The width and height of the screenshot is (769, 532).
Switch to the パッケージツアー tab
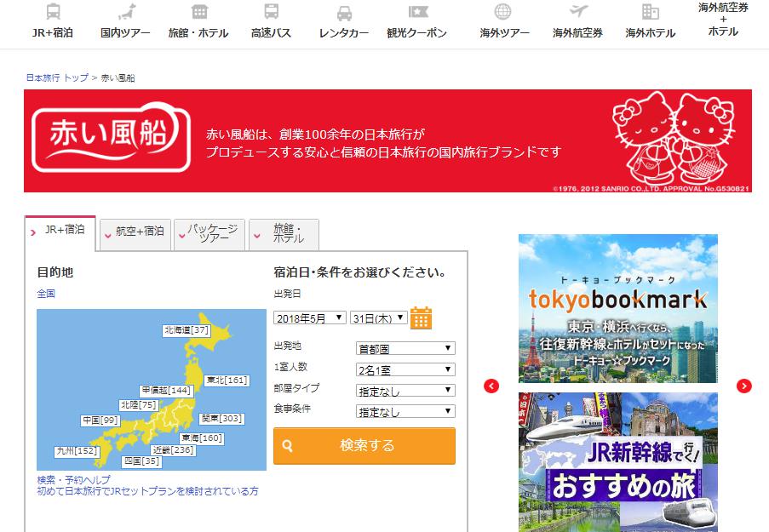click(x=209, y=232)
